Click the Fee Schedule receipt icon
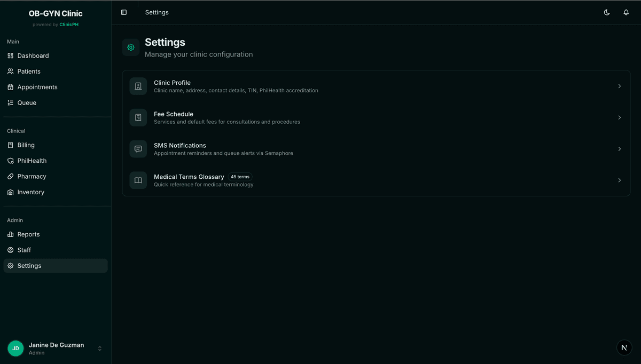Viewport: 641px width, 364px height. 138,117
